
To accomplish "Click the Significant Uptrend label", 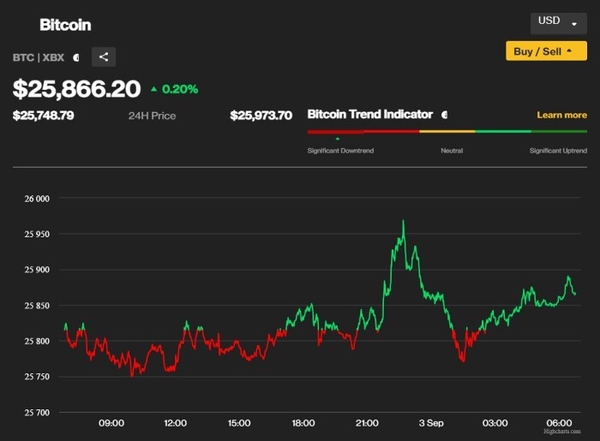I will tap(558, 150).
